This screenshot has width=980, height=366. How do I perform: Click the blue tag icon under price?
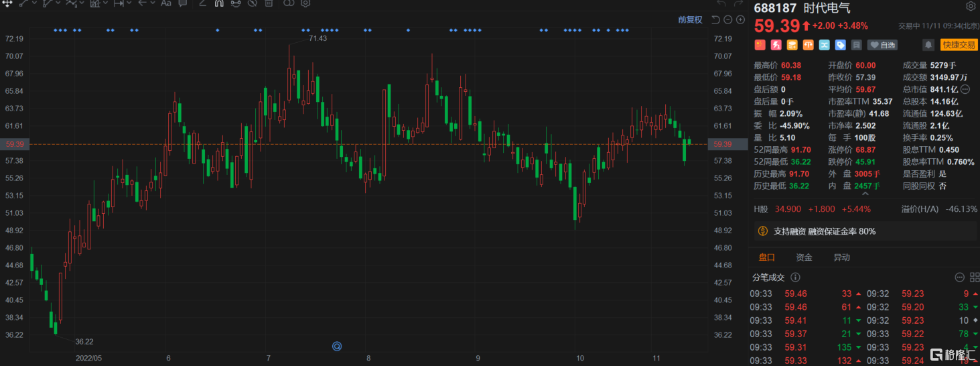pyautogui.click(x=840, y=45)
